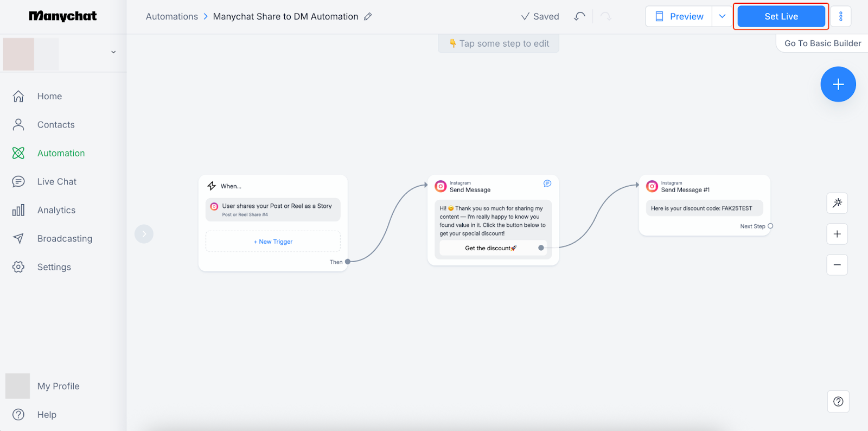Open the three-dot more options menu
Image resolution: width=868 pixels, height=431 pixels.
coord(840,16)
